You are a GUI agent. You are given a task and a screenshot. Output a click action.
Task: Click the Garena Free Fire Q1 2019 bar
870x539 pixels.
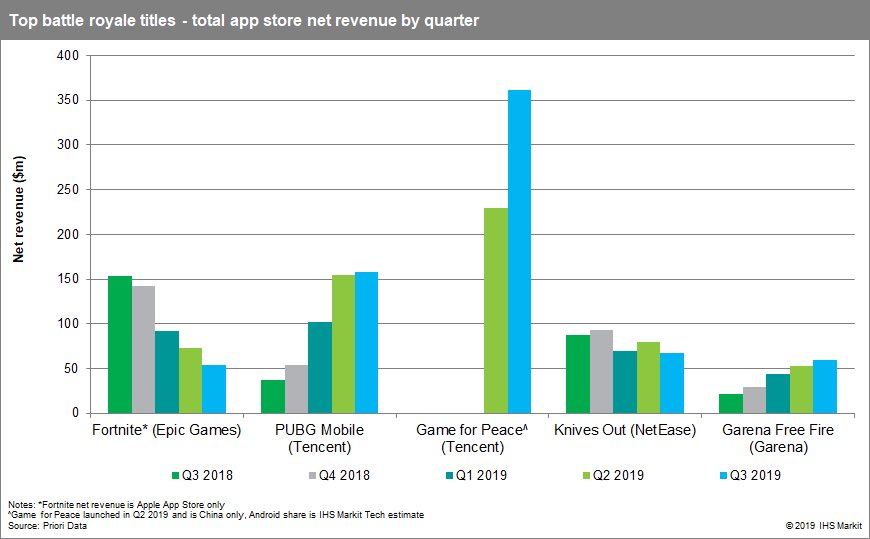point(778,394)
